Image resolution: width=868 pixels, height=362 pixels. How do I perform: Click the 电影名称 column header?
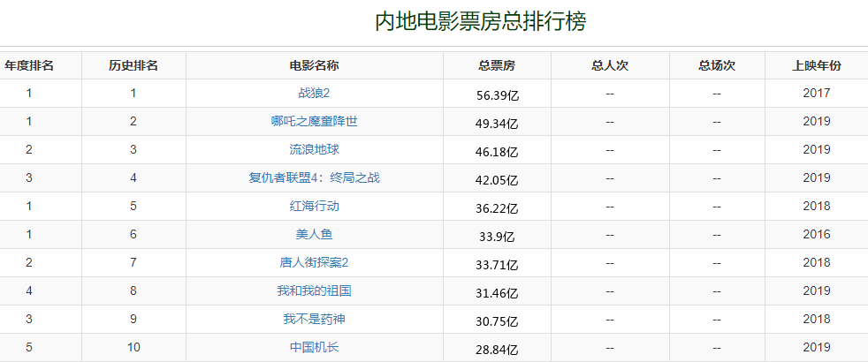pyautogui.click(x=314, y=65)
